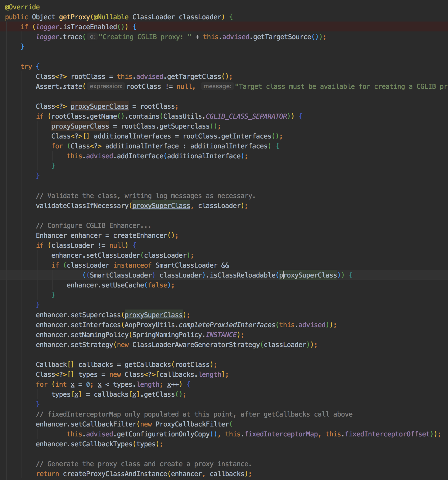The width and height of the screenshot is (448, 480).
Task: Click the setNamingPolicy method call
Action: click(x=100, y=335)
